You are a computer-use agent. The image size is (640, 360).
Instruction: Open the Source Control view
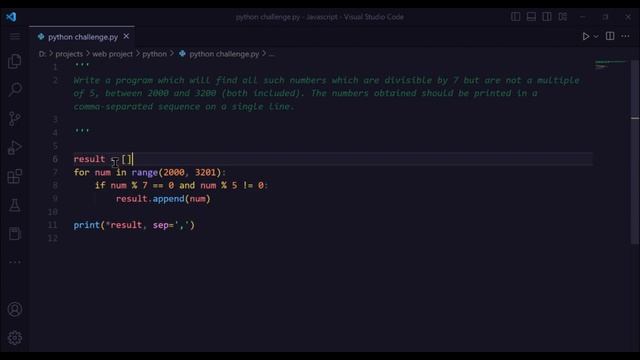tap(15, 119)
